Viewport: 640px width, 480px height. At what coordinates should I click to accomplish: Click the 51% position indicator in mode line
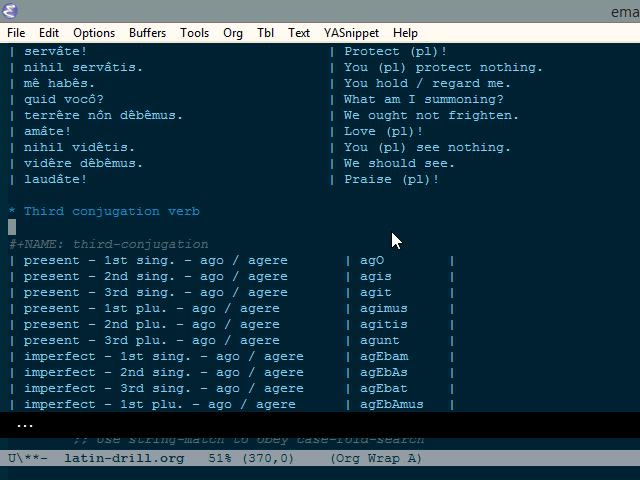pos(220,458)
